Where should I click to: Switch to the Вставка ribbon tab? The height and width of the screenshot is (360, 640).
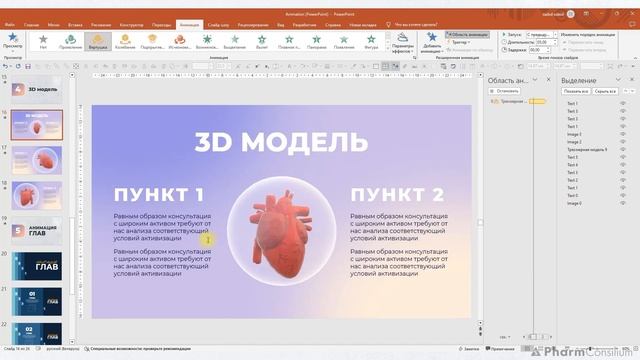(x=75, y=25)
